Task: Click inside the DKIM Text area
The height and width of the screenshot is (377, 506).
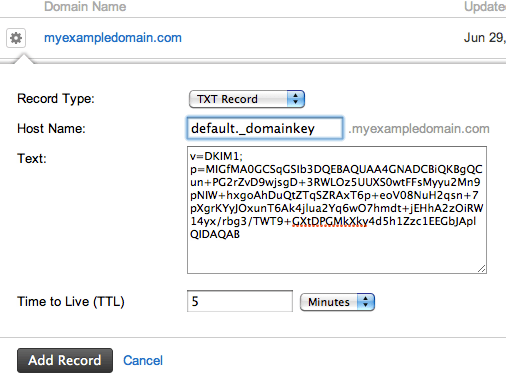Action: click(337, 210)
